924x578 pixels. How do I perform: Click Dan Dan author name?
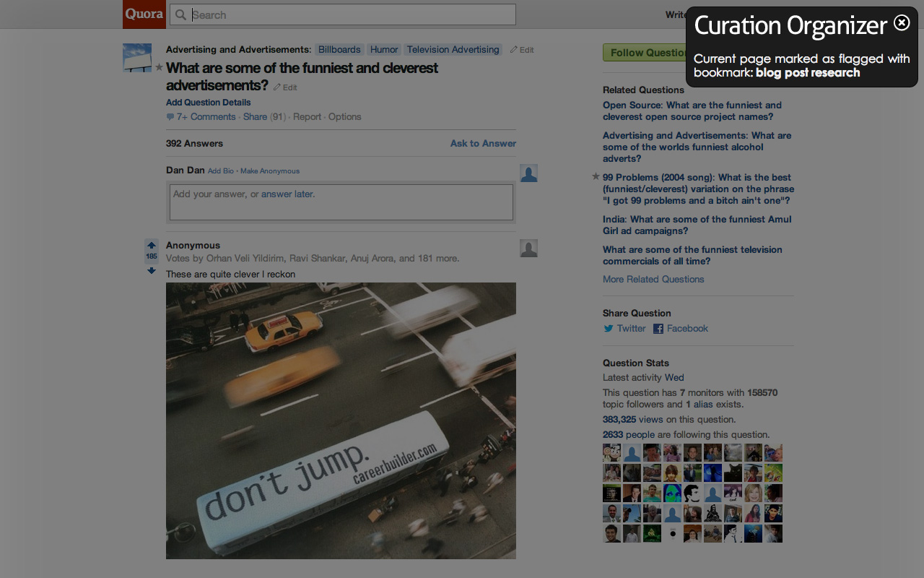click(186, 170)
